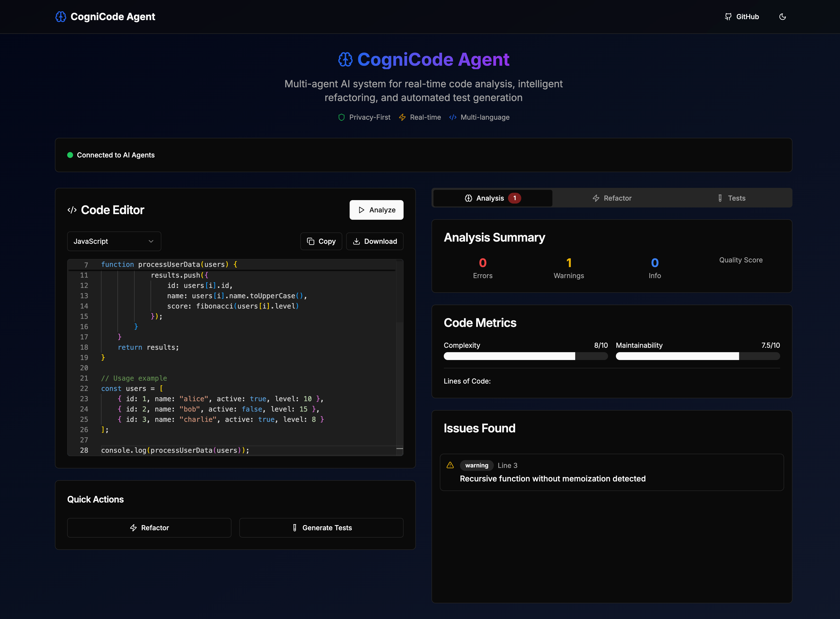Switch to the Refactor tab
This screenshot has width=840, height=619.
click(611, 198)
